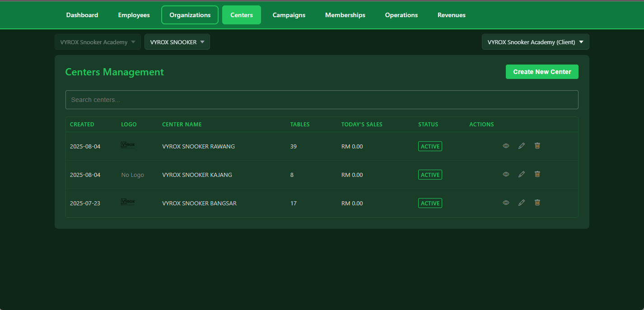Go to the Dashboard page
This screenshot has width=644, height=310.
point(82,14)
